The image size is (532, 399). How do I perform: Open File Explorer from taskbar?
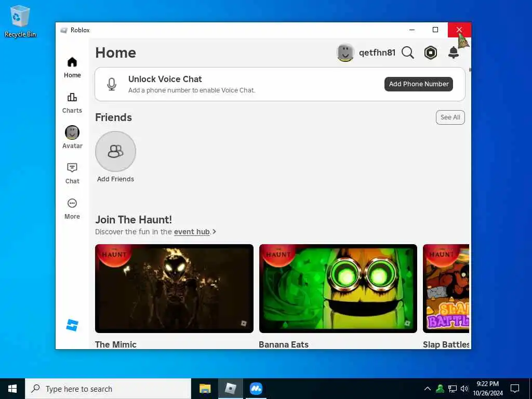(205, 389)
